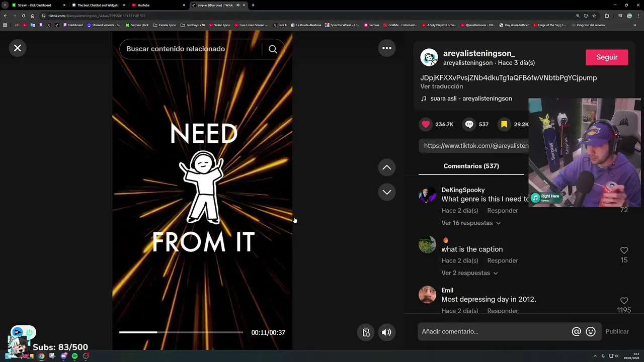Expand 'Ver 2 respuestas' replies
This screenshot has width=644, height=362.
coord(469,273)
